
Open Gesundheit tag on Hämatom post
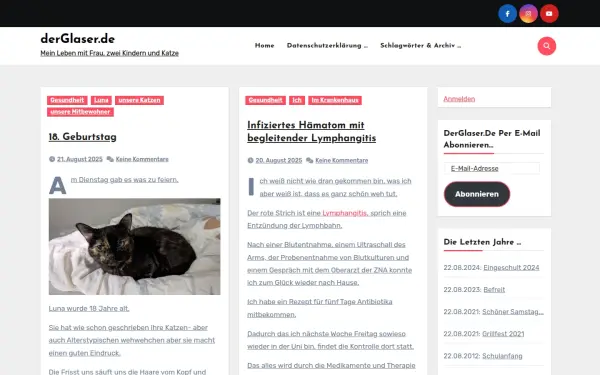[266, 100]
